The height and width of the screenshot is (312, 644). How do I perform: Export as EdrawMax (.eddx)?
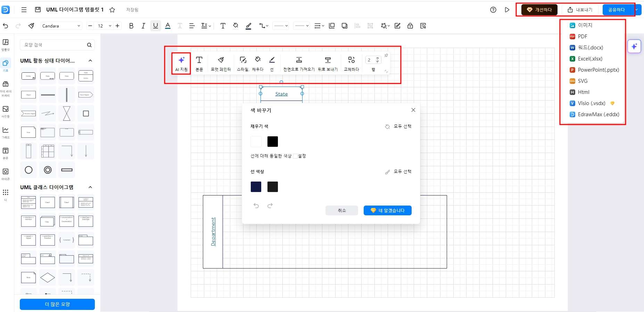click(594, 114)
